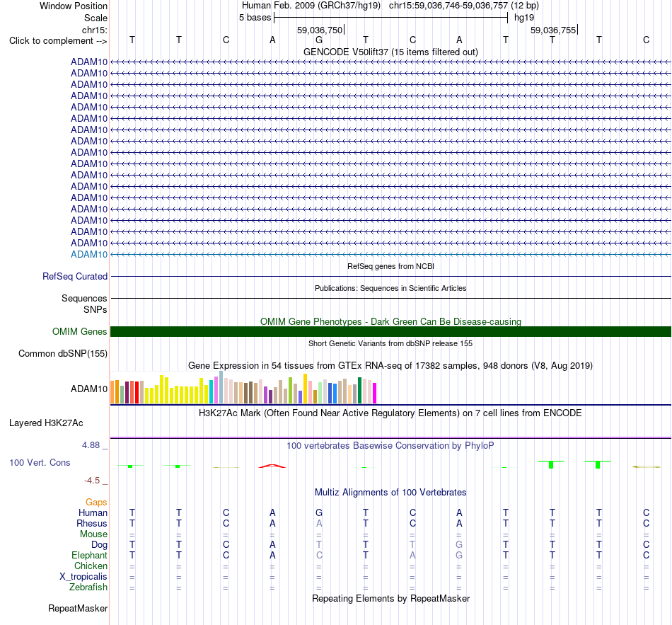
Task: Open '100 vertebrates Basewise Conservation by PhyloP'
Action: click(390, 446)
